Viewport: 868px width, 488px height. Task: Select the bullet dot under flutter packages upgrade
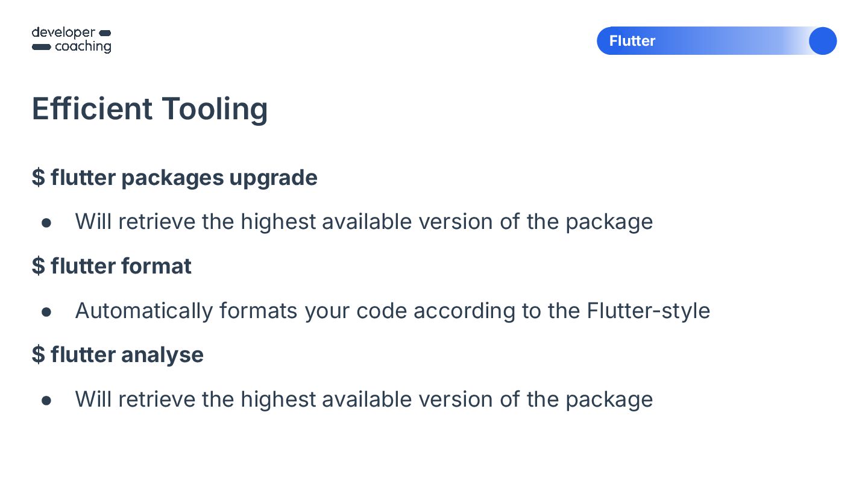click(46, 222)
